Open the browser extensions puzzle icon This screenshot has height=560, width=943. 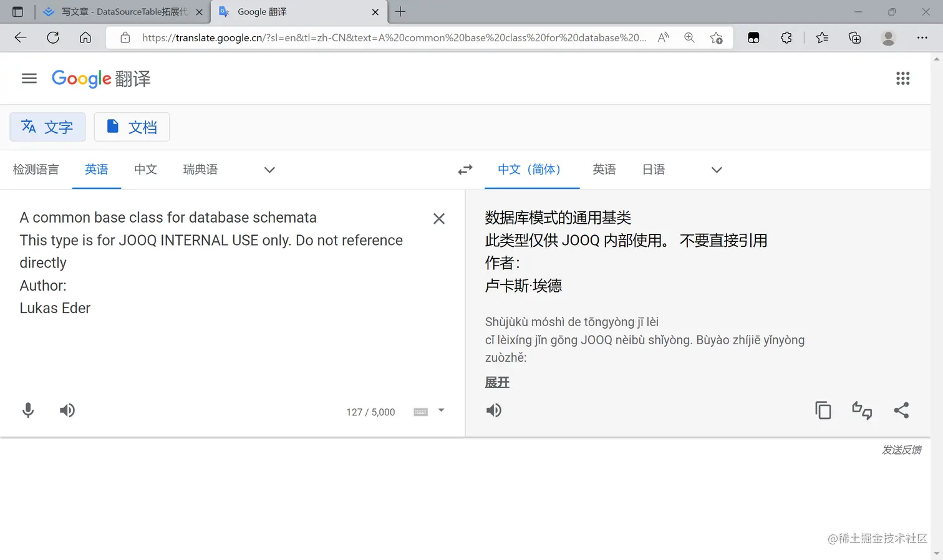786,37
